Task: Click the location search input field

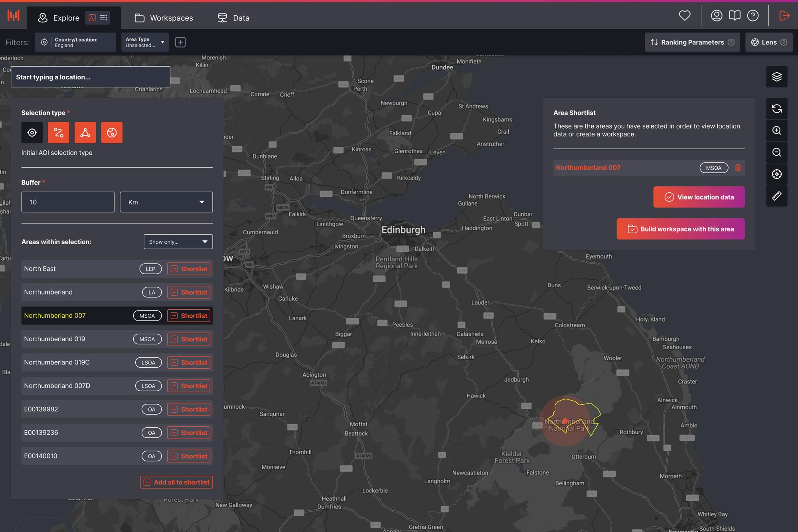Action: click(x=91, y=77)
